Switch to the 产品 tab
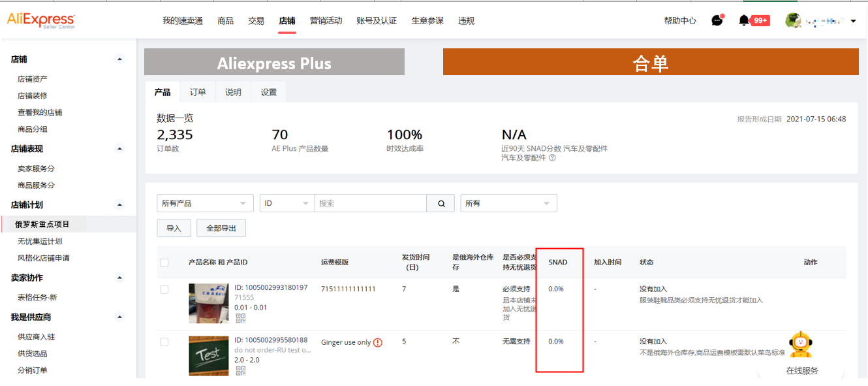Image resolution: width=868 pixels, height=386 pixels. click(x=163, y=92)
